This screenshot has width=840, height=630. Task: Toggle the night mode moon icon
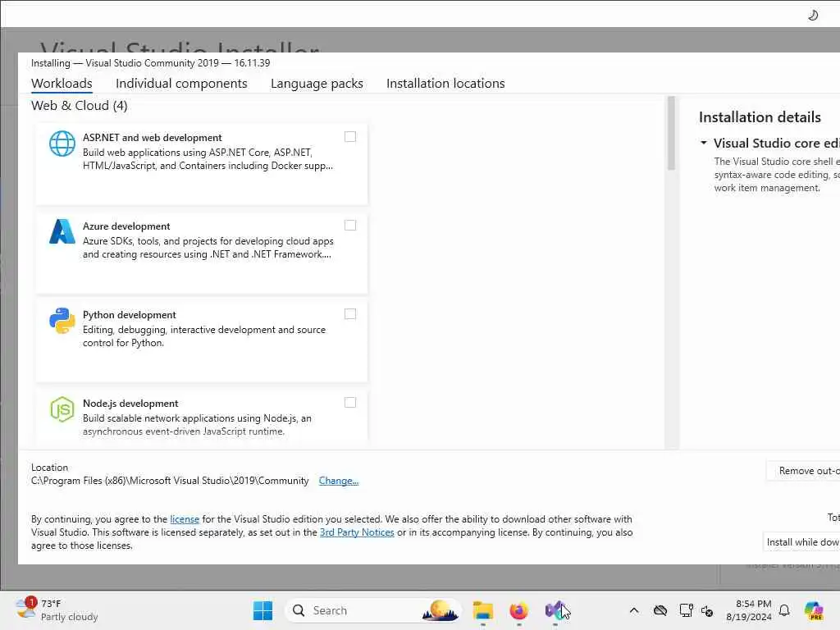pos(813,15)
